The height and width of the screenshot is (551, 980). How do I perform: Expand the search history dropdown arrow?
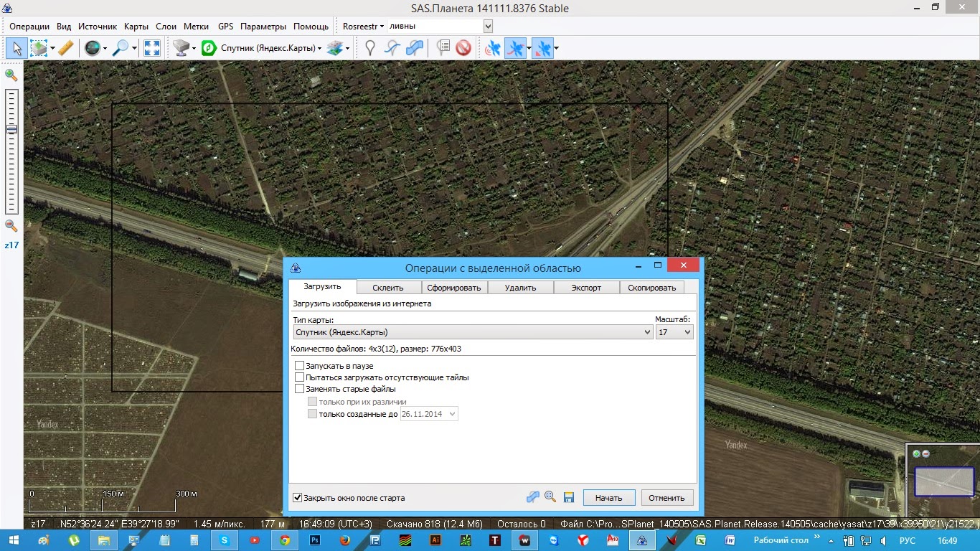pos(489,26)
